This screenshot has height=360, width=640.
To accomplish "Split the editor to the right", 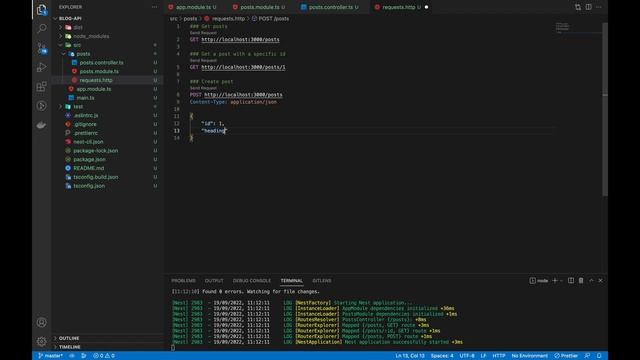I will pyautogui.click(x=589, y=7).
